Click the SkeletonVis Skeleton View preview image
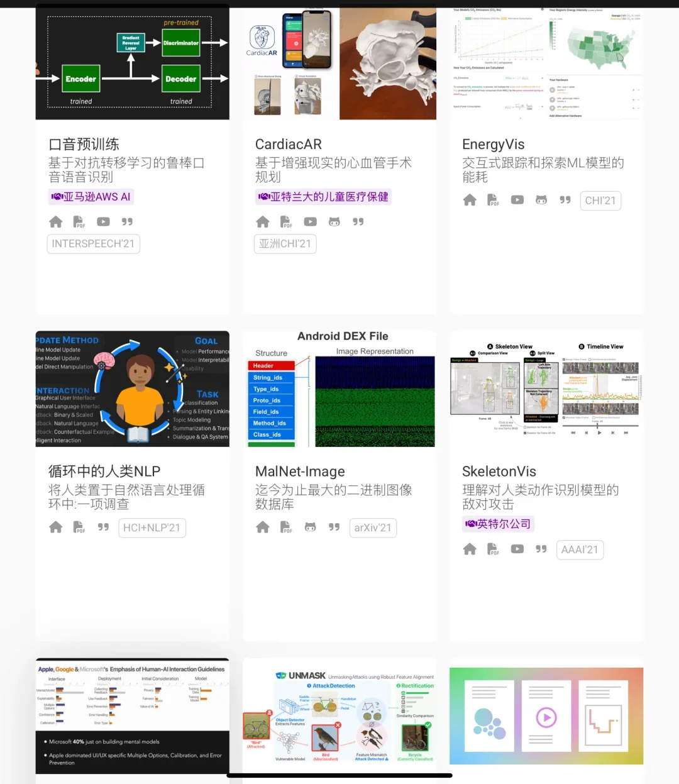 point(546,388)
